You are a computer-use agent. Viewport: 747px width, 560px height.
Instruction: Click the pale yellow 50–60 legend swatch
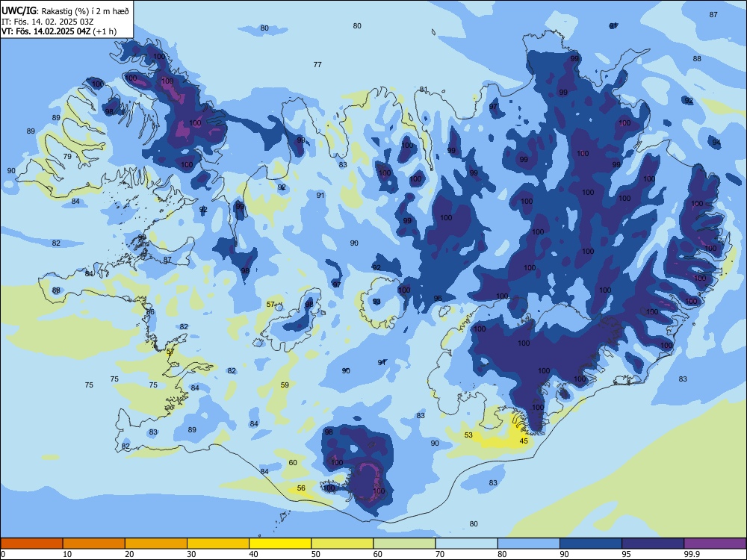[342, 544]
